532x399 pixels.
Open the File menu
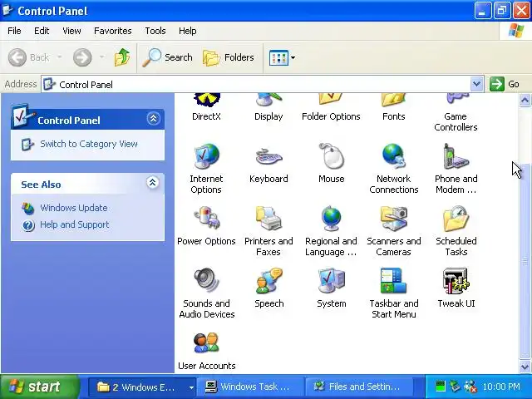tap(14, 31)
